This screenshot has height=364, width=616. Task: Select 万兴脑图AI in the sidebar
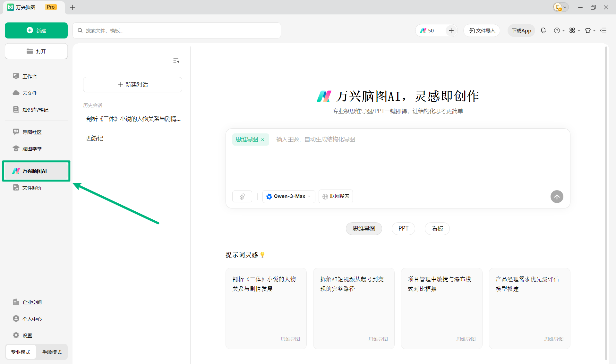pyautogui.click(x=36, y=171)
